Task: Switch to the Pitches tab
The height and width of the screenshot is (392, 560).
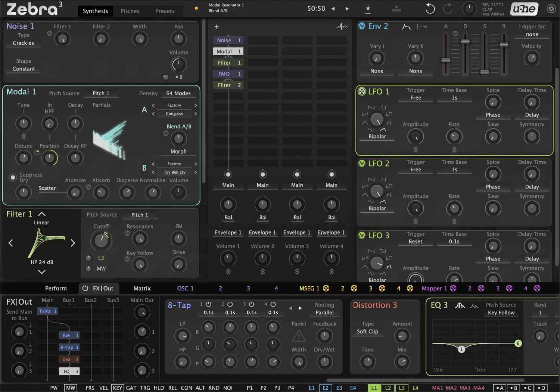Action: pyautogui.click(x=130, y=11)
